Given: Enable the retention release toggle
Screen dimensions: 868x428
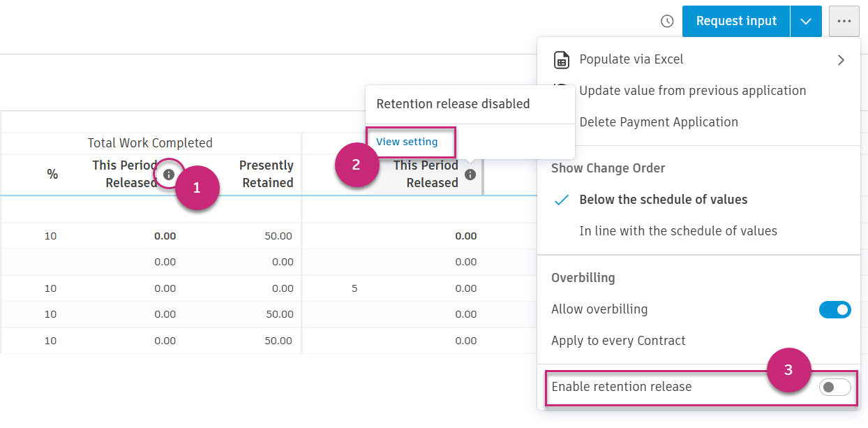Looking at the screenshot, I should 835,387.
